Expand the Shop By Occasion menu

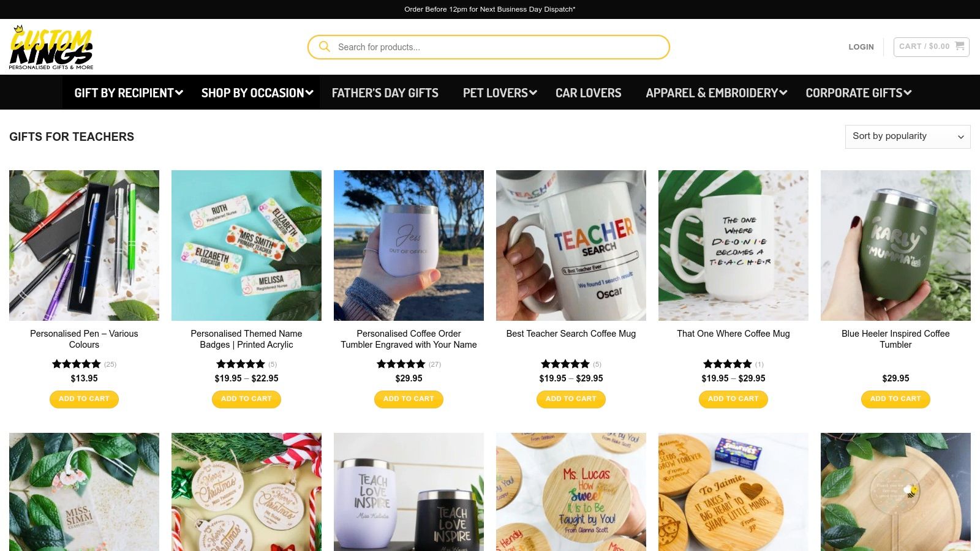[257, 92]
